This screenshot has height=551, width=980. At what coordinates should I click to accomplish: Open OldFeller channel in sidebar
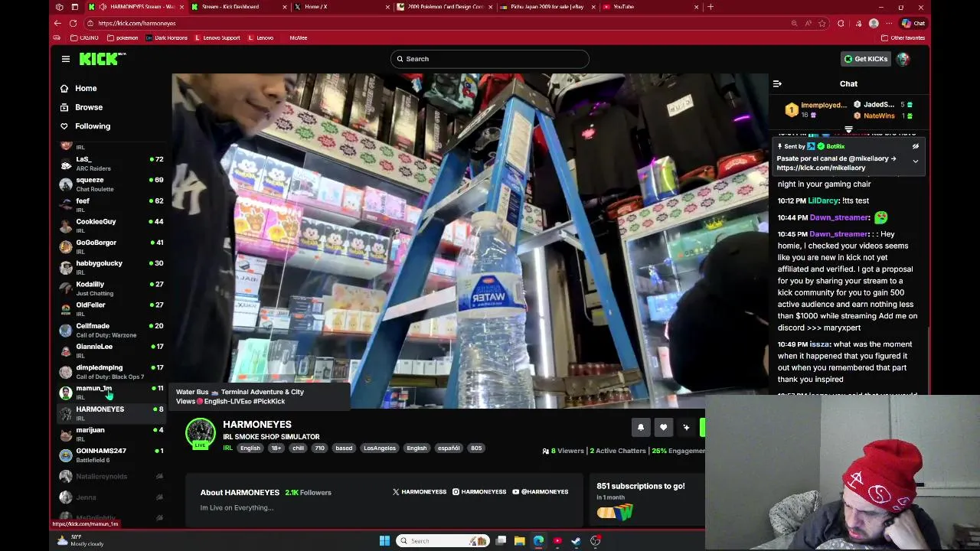112,309
